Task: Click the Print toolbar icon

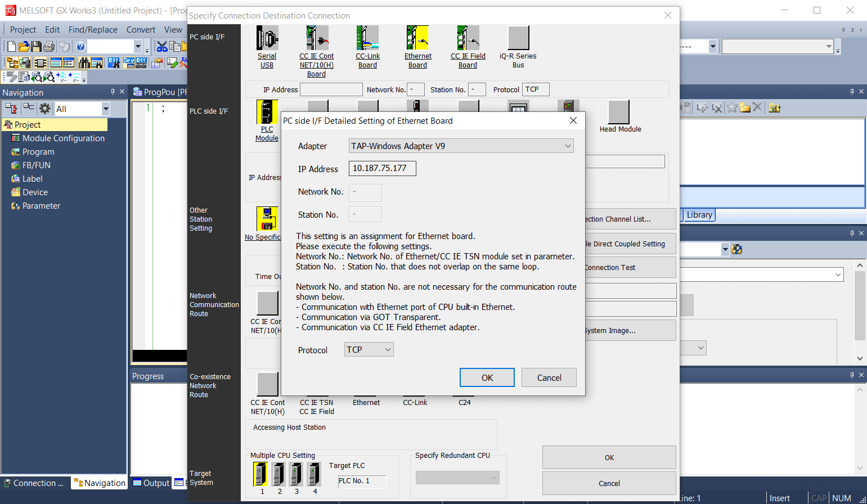Action: (x=49, y=46)
